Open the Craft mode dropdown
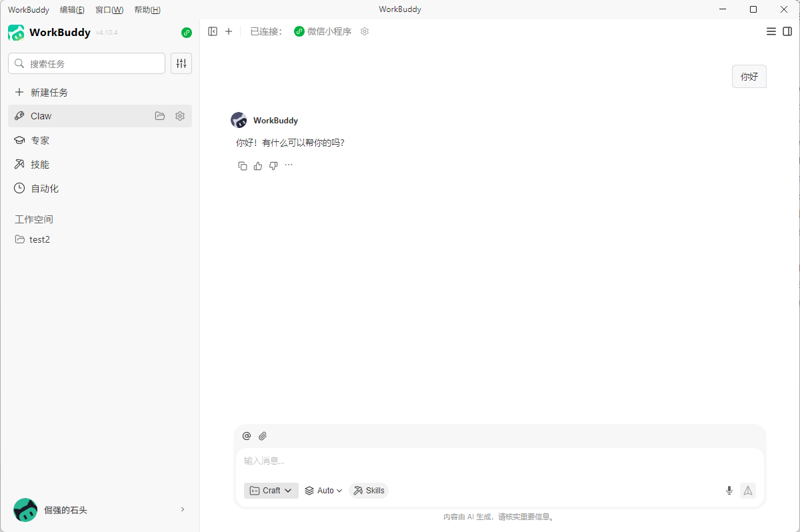 (271, 491)
